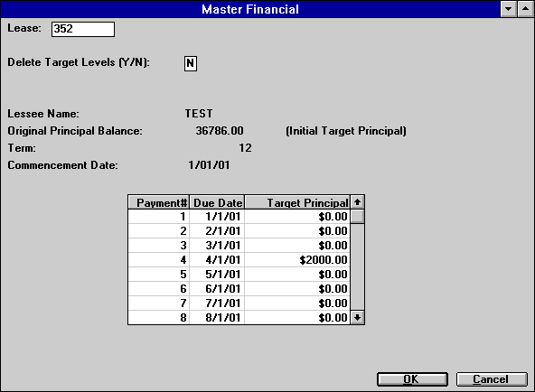
Task: Click the table scrollbar thumb
Action: pos(357,217)
